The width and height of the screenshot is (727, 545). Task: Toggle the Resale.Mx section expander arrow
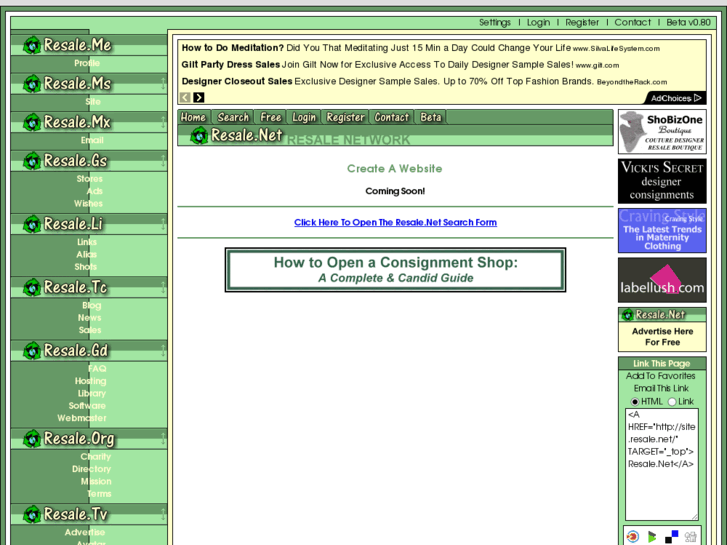[163, 122]
